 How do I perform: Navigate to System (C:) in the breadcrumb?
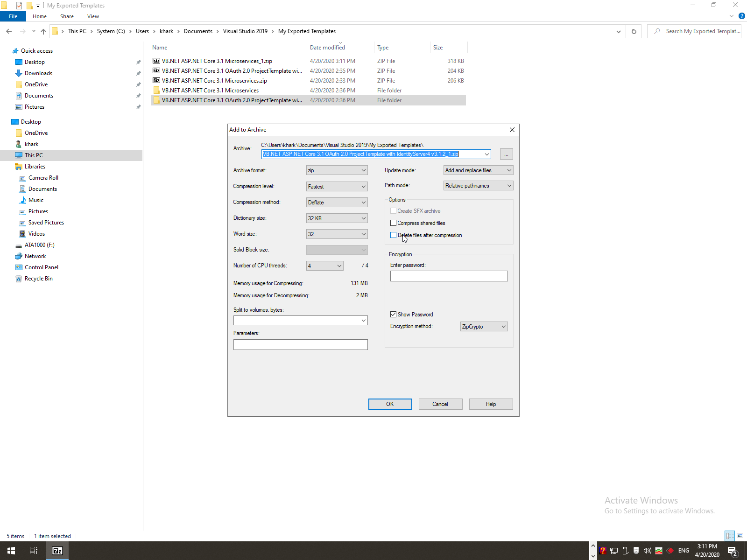pyautogui.click(x=111, y=31)
